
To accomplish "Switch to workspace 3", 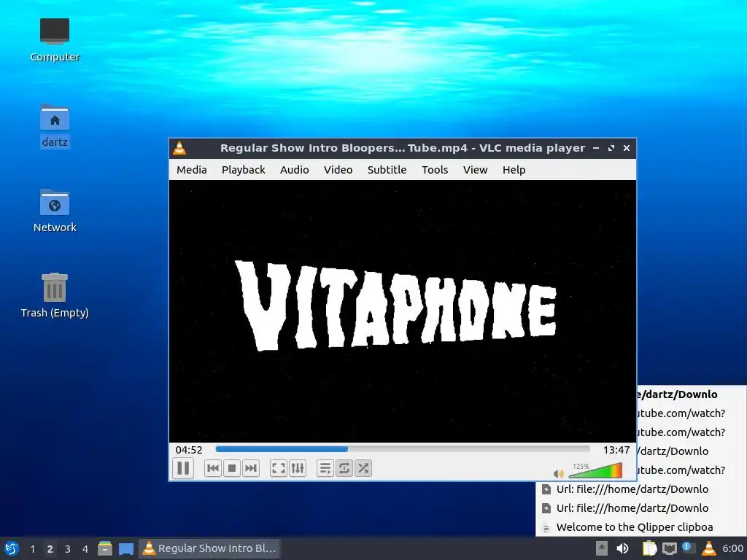I will [67, 549].
